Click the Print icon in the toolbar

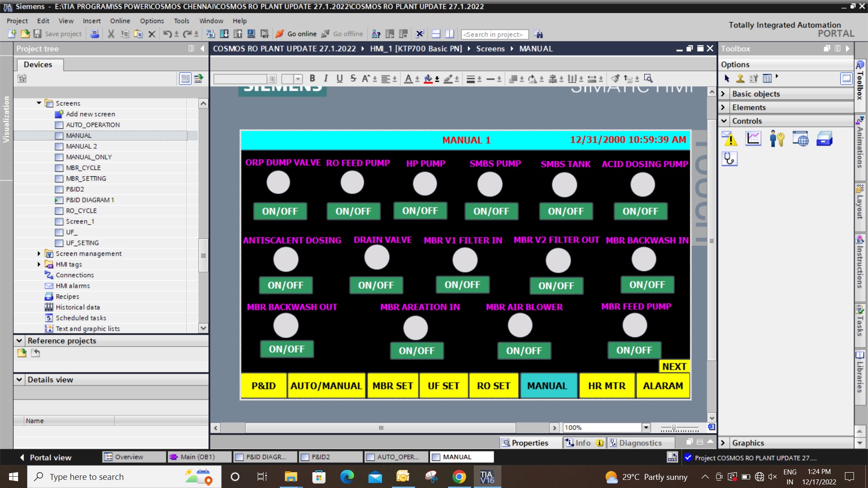click(x=94, y=34)
